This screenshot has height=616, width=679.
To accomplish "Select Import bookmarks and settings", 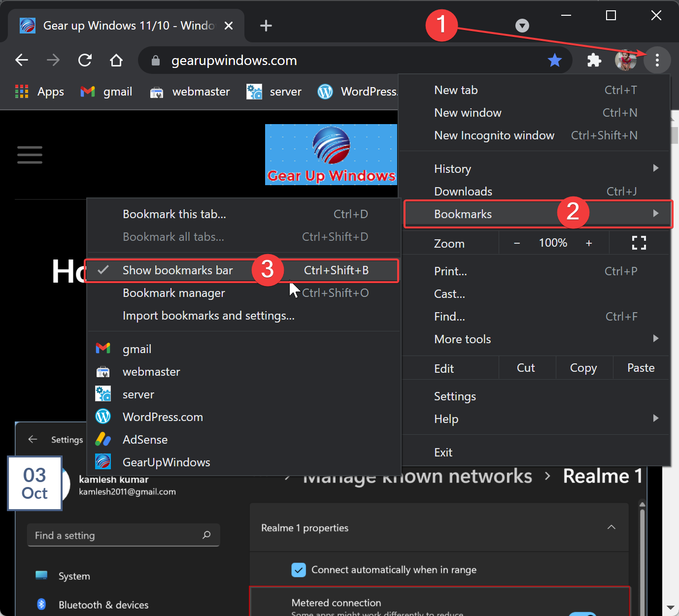I will [x=243, y=316].
